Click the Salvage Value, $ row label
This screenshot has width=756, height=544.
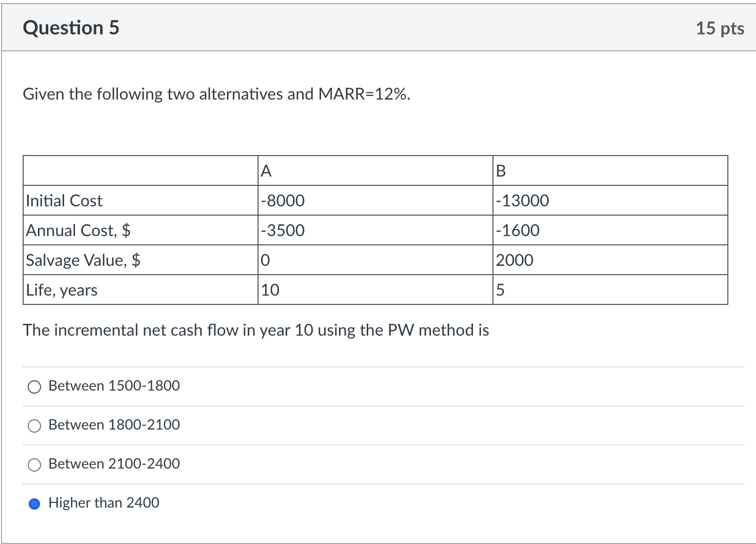(x=83, y=260)
